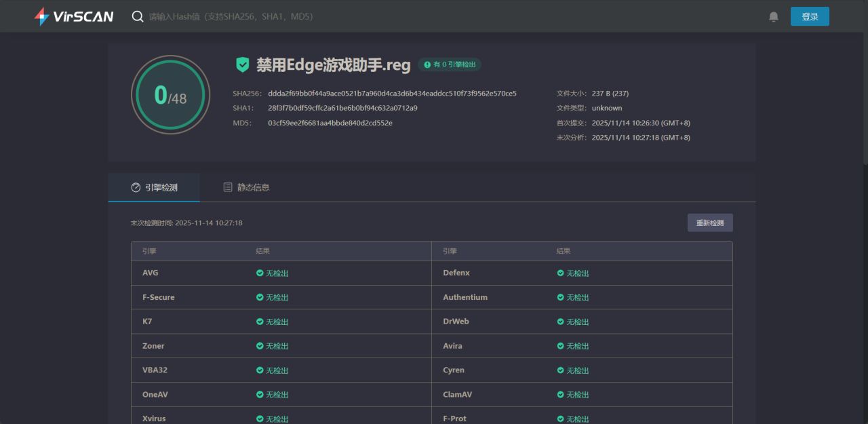Switch to the 引擎检测 tab

[154, 187]
